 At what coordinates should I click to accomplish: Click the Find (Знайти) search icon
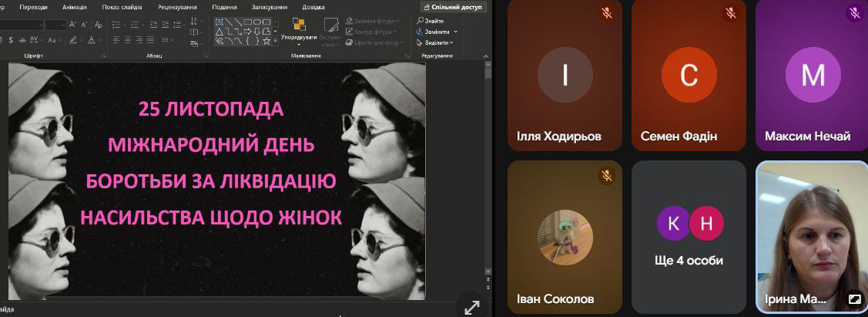click(x=419, y=21)
